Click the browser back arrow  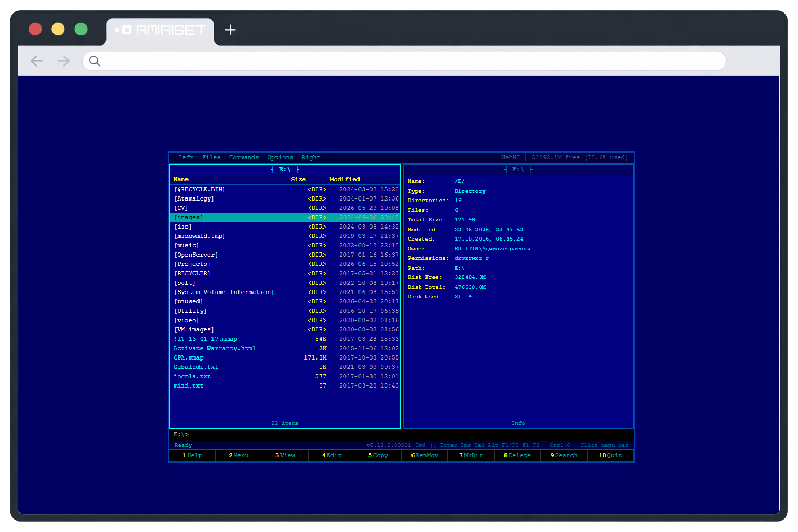(36, 61)
